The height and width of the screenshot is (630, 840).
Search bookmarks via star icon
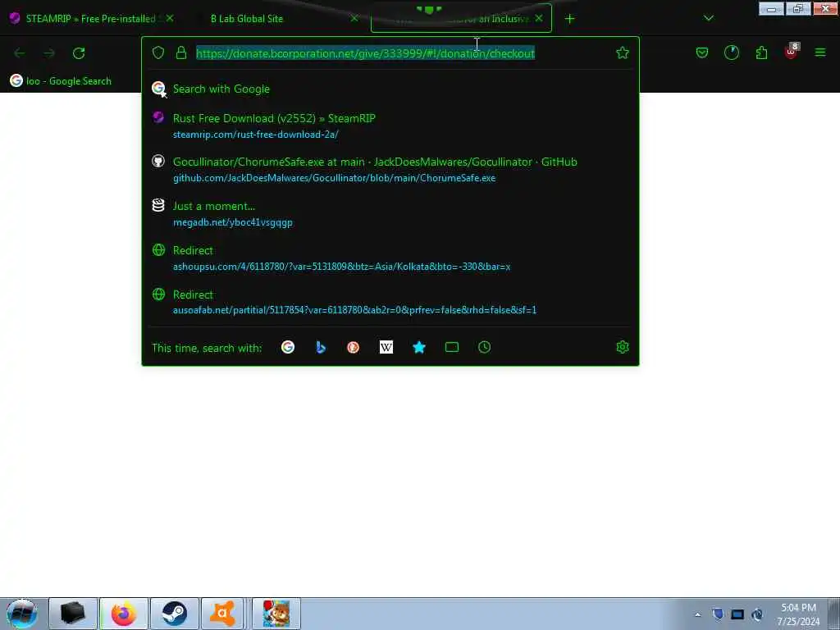pos(419,347)
